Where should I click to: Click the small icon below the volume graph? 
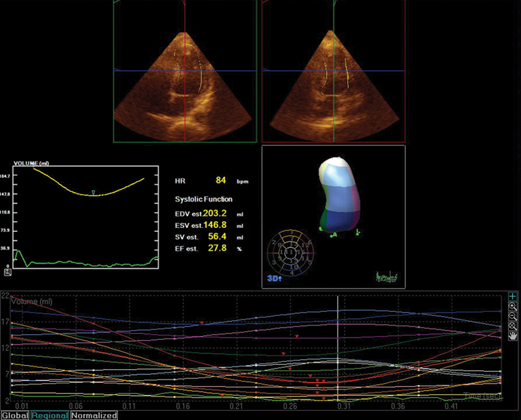[x=7, y=272]
